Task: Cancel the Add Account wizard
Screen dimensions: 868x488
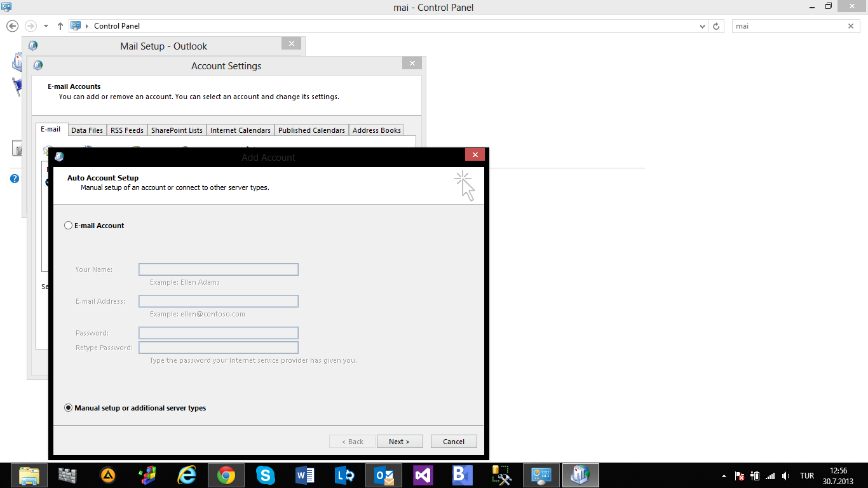Action: point(454,442)
